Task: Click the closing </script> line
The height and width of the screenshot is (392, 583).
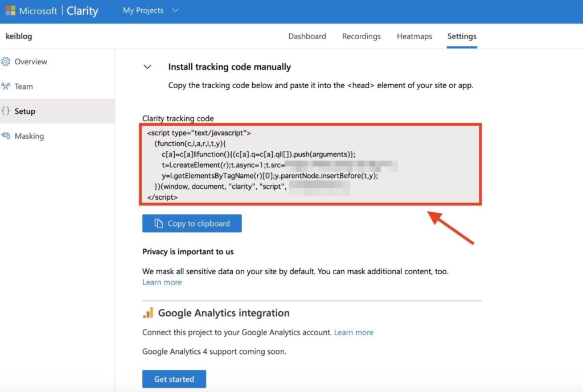Action: pyautogui.click(x=162, y=197)
